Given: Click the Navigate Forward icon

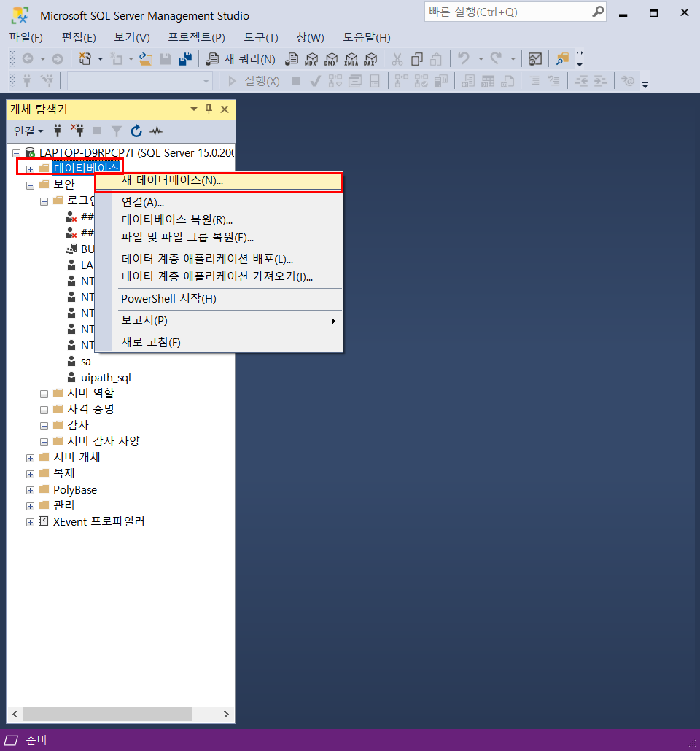Looking at the screenshot, I should (x=58, y=59).
